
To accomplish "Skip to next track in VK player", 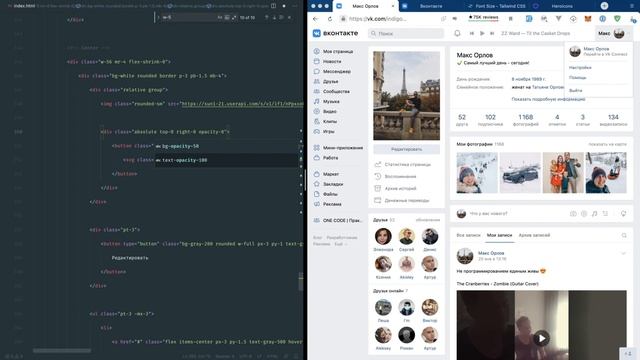I will click(x=492, y=33).
